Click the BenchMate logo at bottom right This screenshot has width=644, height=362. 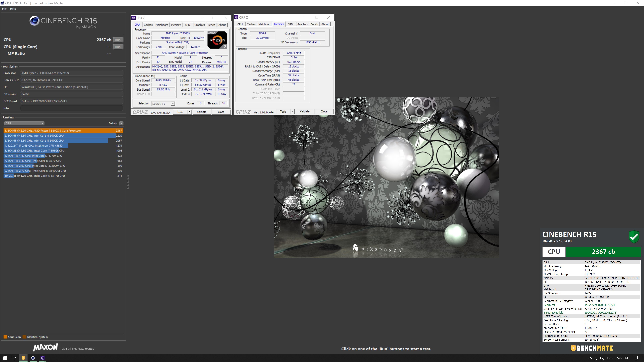point(592,348)
